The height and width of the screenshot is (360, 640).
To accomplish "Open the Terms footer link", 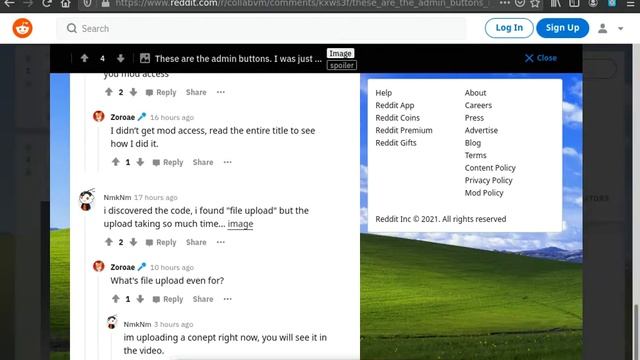I will click(476, 155).
